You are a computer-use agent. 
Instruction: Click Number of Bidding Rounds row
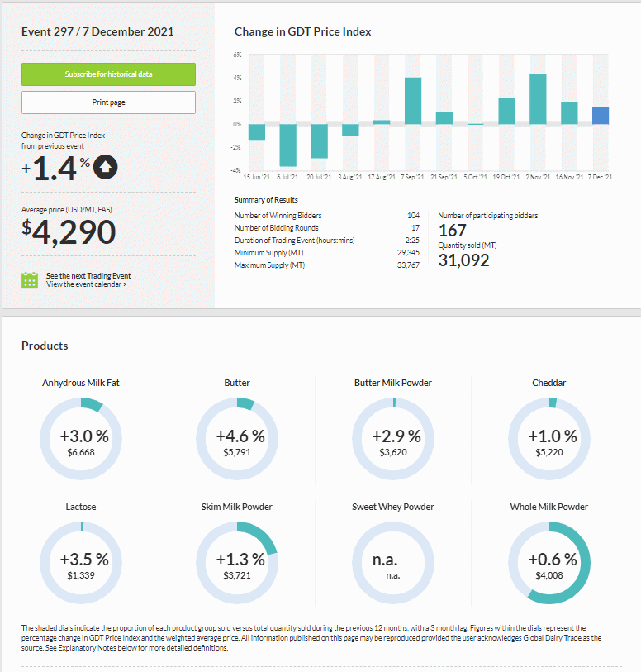click(x=327, y=228)
